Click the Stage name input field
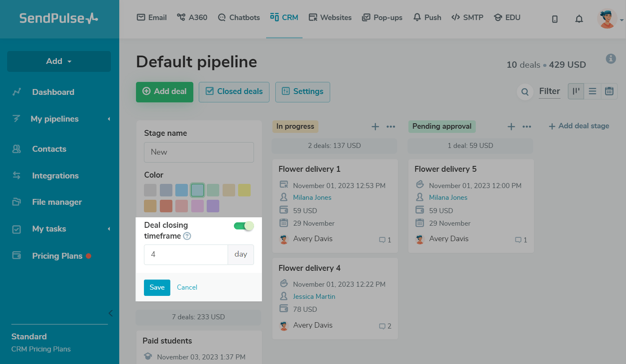This screenshot has height=364, width=626. click(x=199, y=152)
